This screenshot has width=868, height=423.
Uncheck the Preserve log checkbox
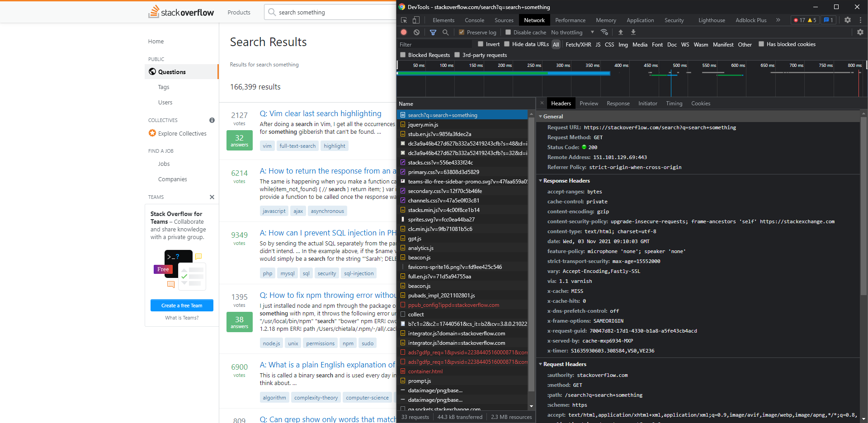[x=462, y=32]
